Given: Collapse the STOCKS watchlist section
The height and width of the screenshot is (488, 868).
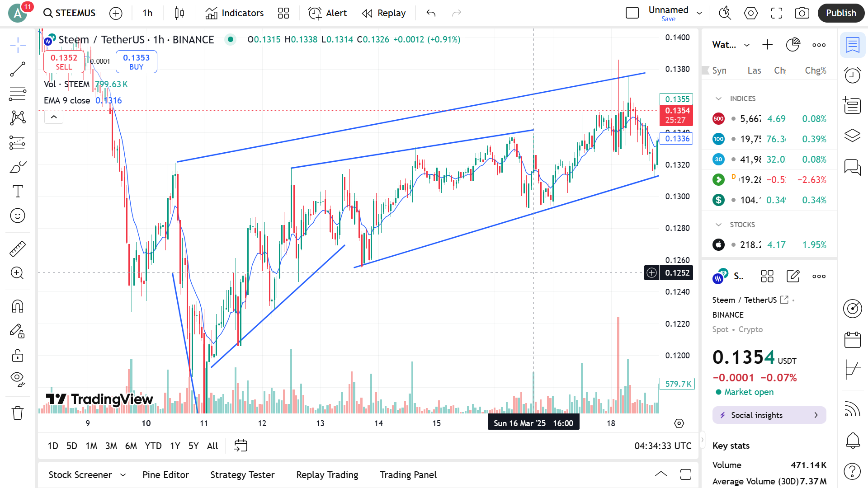Looking at the screenshot, I should pos(718,225).
